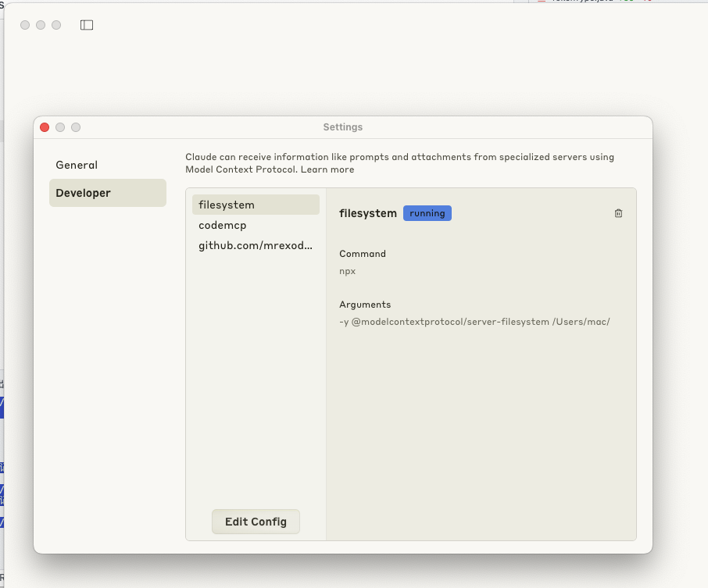Click the main window's third gray button
This screenshot has height=588, width=708.
56,25
